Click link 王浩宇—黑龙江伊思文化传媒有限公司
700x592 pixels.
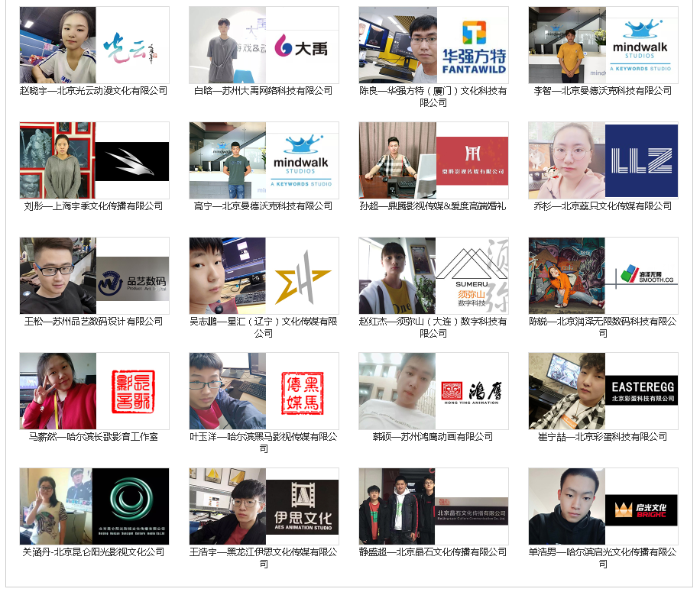tap(264, 558)
